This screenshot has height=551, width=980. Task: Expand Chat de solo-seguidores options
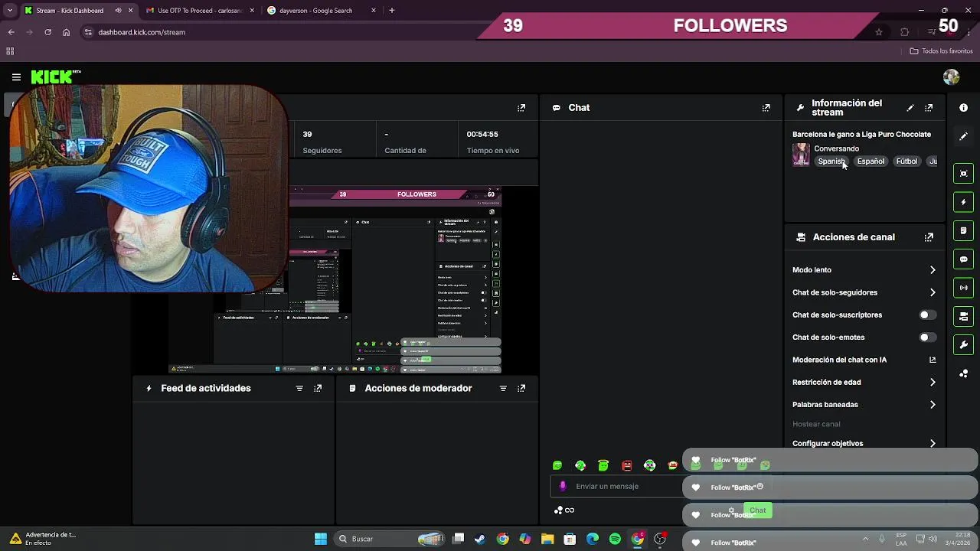tap(864, 292)
